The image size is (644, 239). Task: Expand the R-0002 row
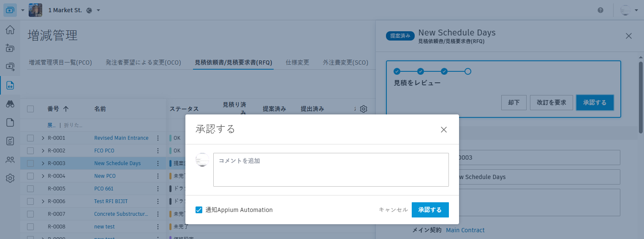(43, 151)
